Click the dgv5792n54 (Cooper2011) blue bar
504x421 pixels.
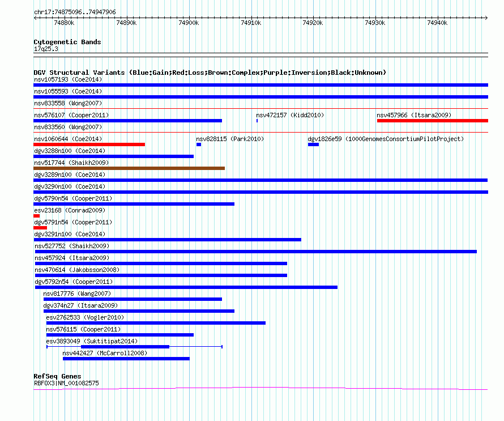pos(186,287)
